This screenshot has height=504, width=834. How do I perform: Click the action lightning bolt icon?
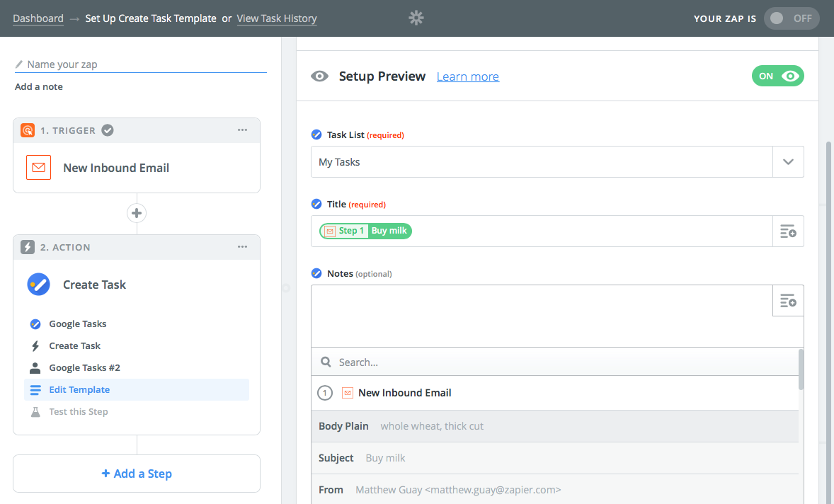click(28, 247)
